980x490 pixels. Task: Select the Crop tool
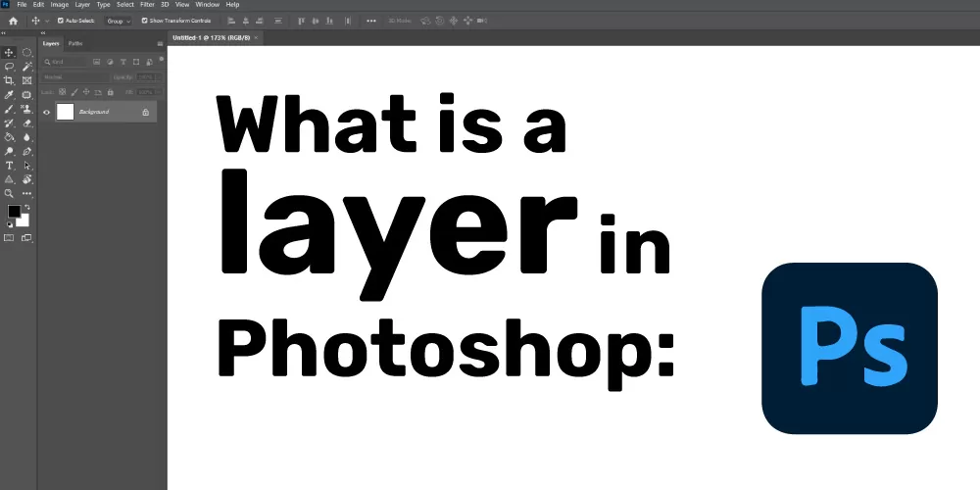pos(9,80)
